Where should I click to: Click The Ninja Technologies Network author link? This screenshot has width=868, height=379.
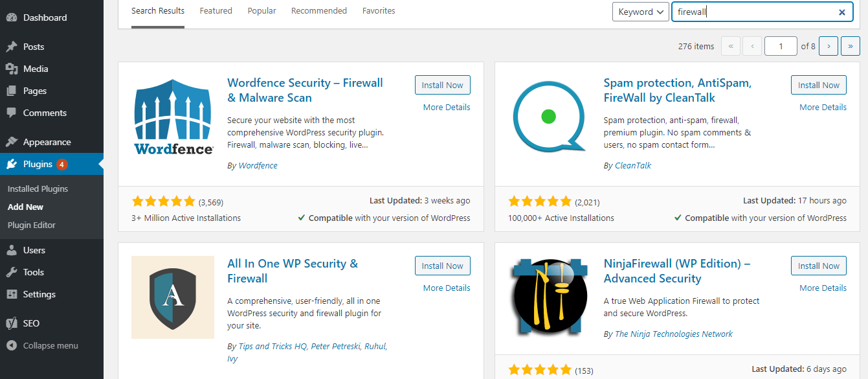674,334
